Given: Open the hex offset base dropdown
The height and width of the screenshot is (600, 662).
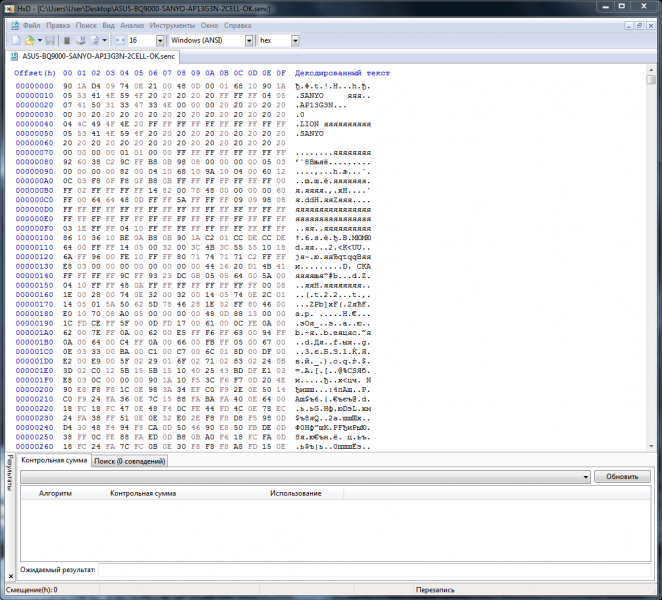Looking at the screenshot, I should click(x=295, y=41).
